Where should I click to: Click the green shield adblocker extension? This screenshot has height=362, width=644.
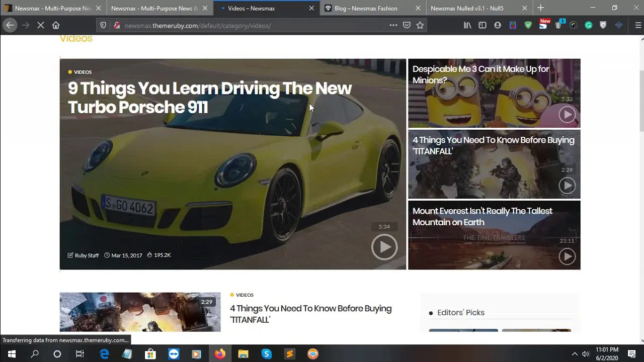[x=528, y=25]
